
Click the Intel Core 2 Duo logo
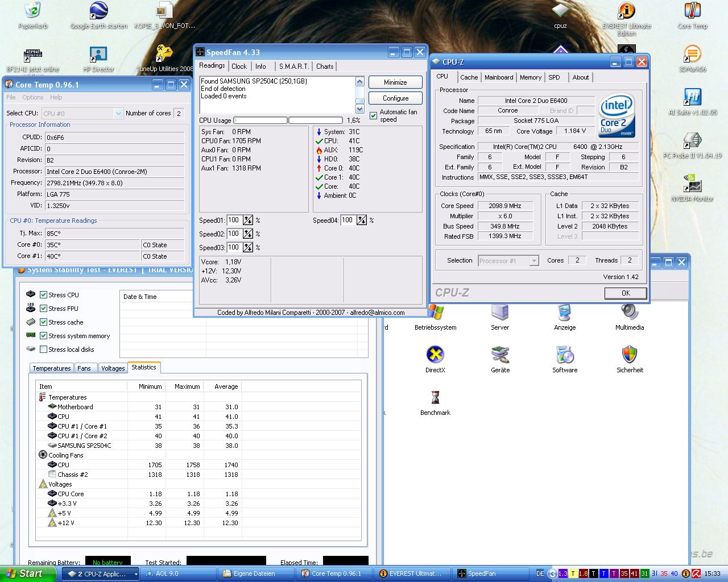coord(617,116)
